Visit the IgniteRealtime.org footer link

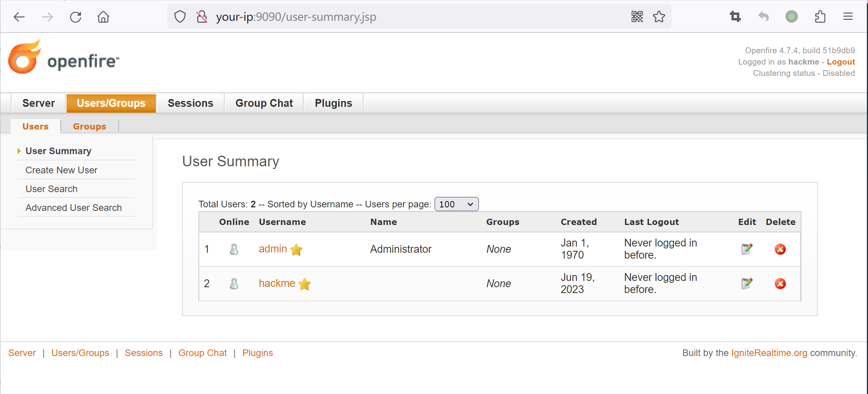tap(769, 353)
